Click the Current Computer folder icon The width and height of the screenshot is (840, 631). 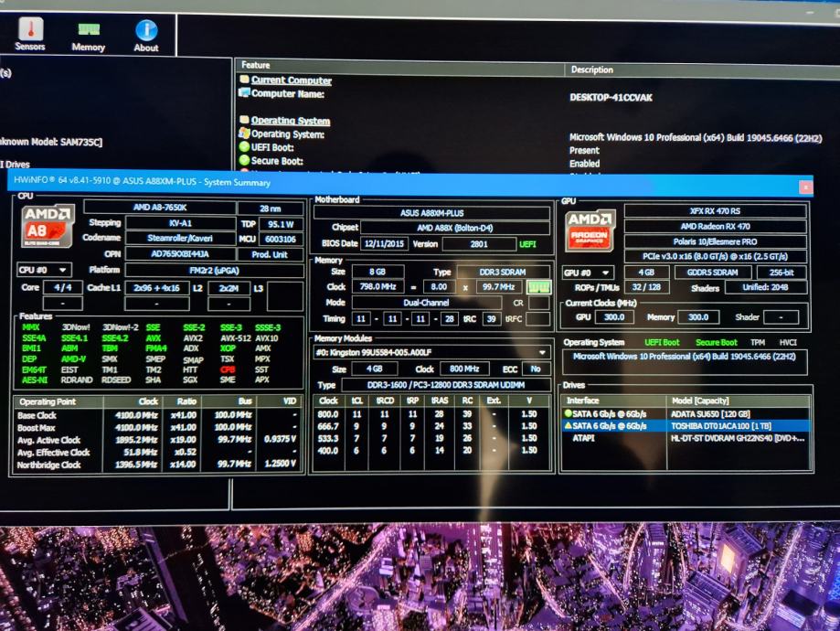click(x=244, y=80)
